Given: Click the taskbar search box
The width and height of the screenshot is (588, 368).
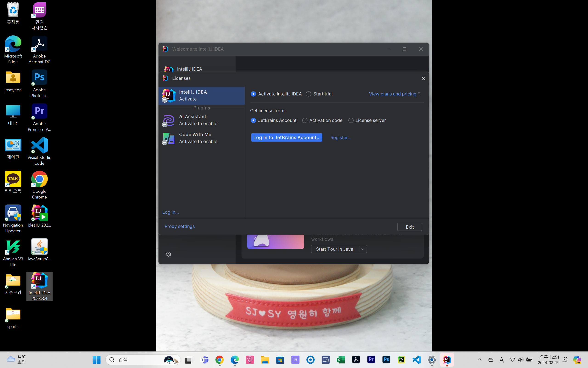Looking at the screenshot, I should (143, 360).
